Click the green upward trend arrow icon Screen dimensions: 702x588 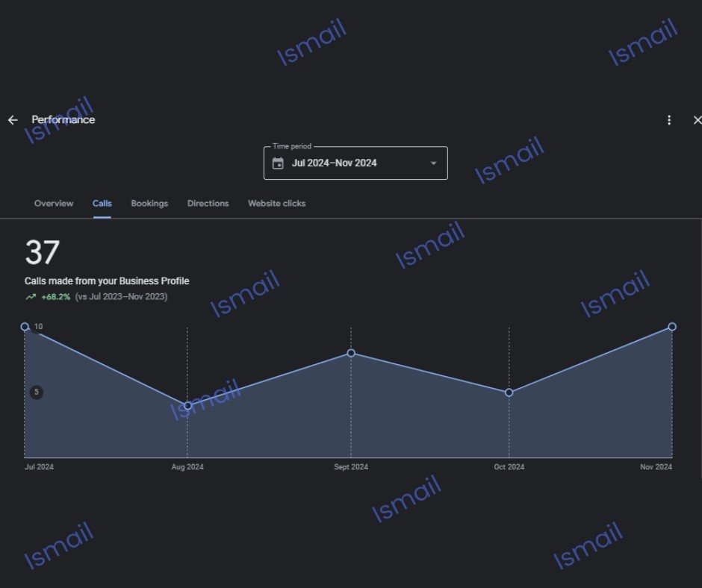pyautogui.click(x=31, y=297)
